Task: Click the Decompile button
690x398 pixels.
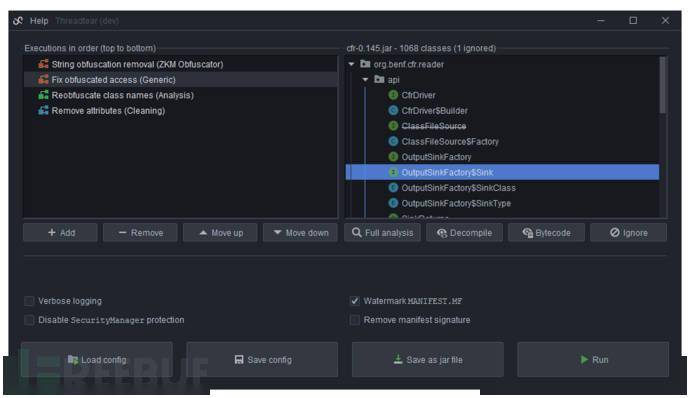Action: pyautogui.click(x=464, y=232)
